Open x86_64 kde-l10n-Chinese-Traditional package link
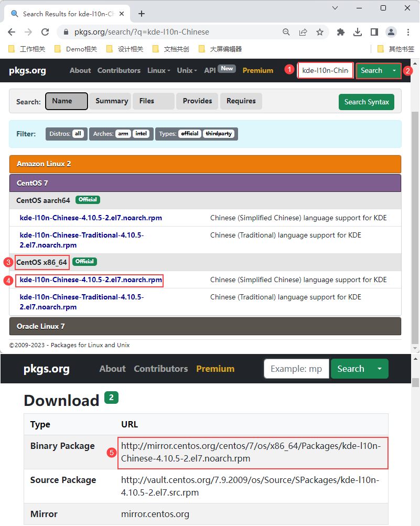Screen dimensions: 420x526 (81, 302)
